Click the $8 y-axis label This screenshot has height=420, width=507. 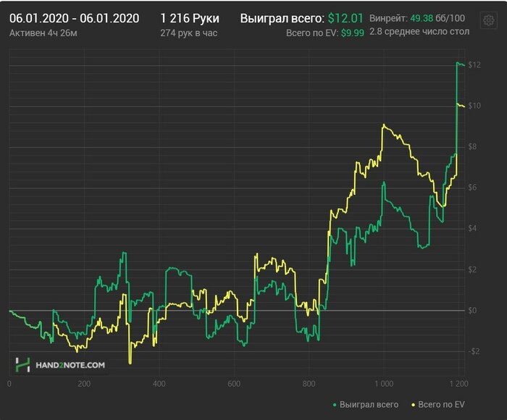point(472,147)
